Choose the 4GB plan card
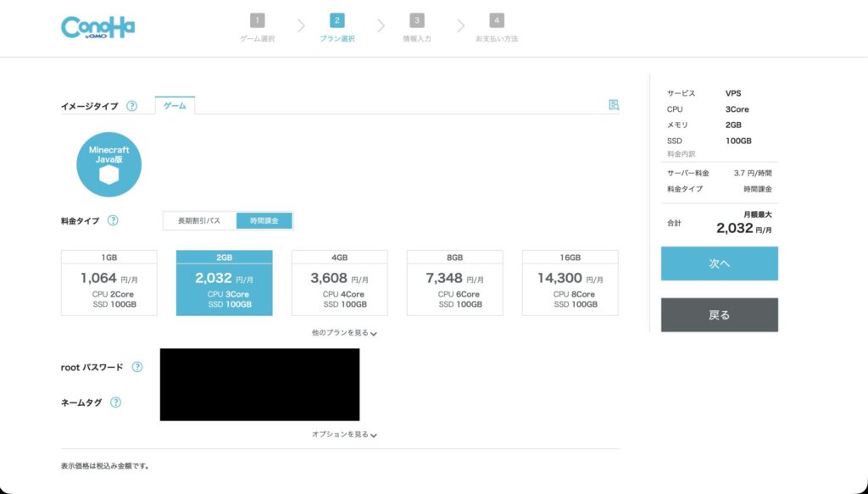 click(339, 283)
